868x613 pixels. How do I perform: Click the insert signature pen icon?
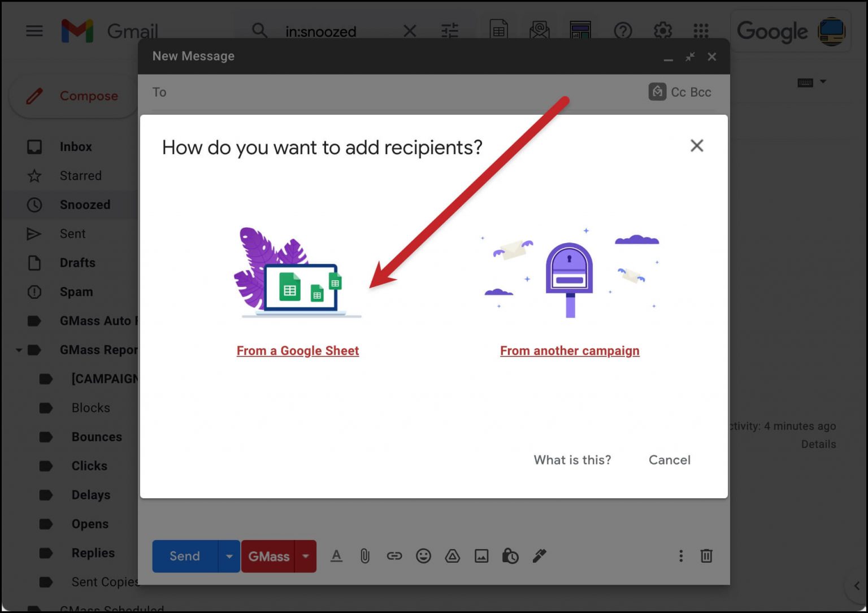tap(540, 556)
